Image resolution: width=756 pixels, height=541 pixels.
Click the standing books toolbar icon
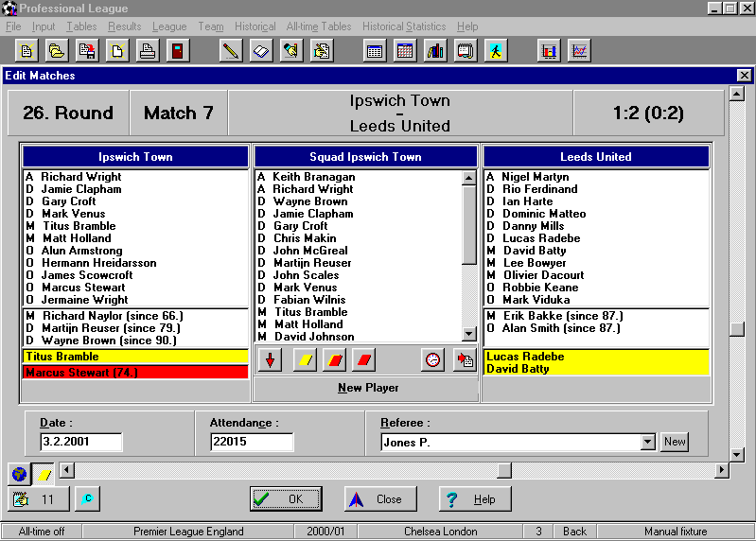435,50
